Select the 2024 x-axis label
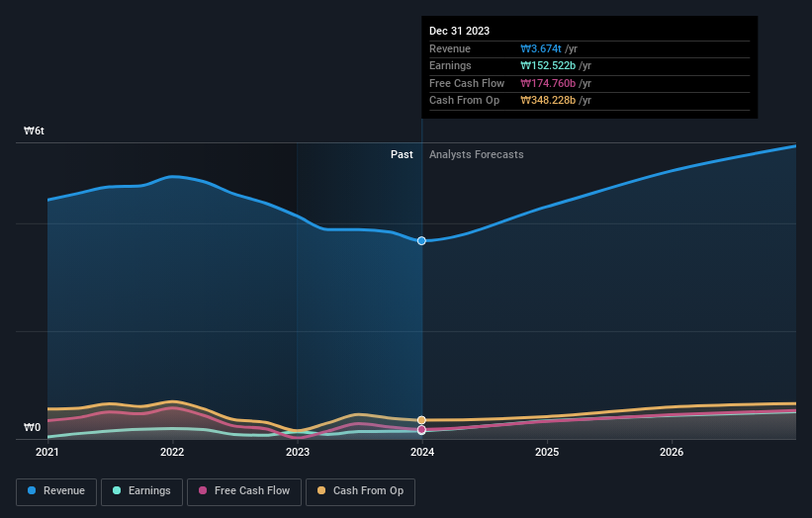Image resolution: width=812 pixels, height=518 pixels. coord(422,453)
